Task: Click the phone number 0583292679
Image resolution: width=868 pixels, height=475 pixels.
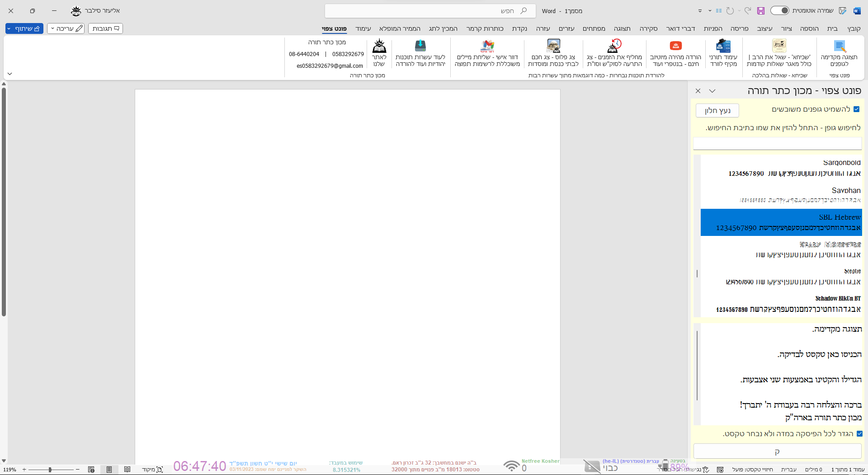Action: click(348, 54)
